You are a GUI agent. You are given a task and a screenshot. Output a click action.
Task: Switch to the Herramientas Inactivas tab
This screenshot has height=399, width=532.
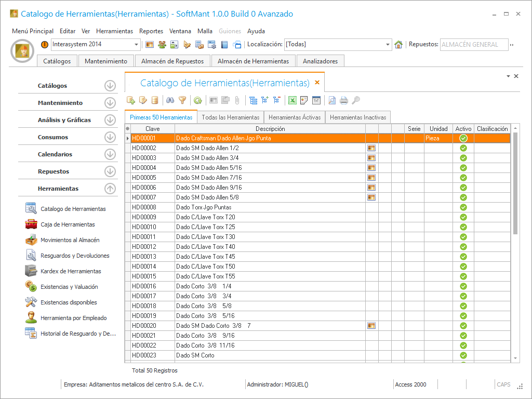(357, 117)
